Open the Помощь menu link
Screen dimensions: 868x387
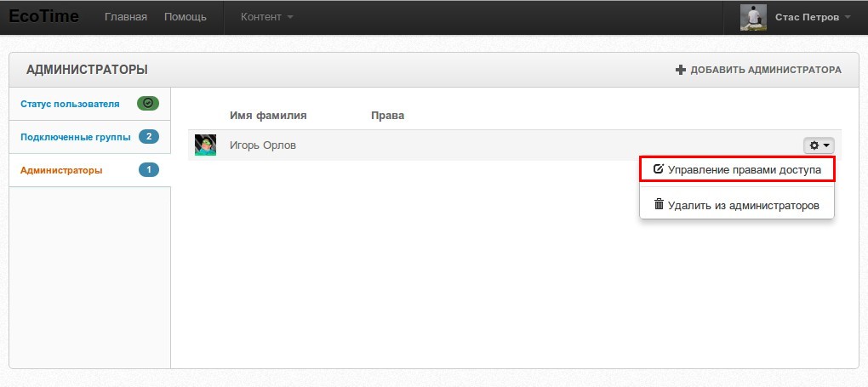tap(185, 17)
